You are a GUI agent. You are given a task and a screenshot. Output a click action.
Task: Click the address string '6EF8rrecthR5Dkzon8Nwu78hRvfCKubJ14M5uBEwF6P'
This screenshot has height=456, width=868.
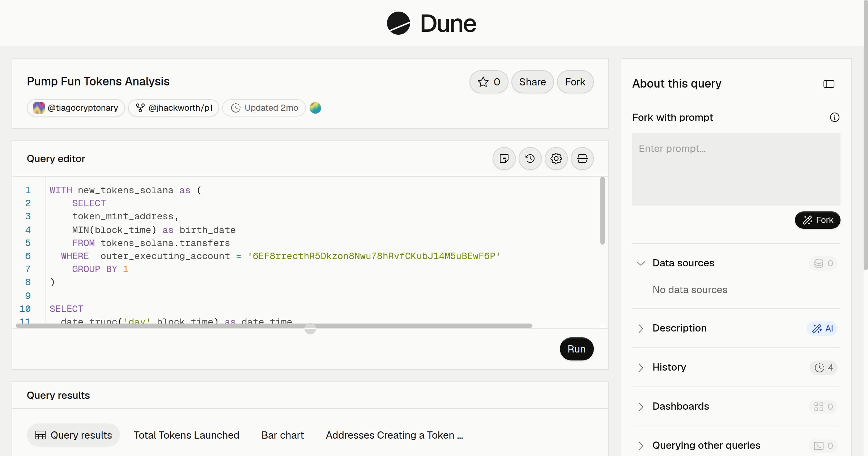pos(374,256)
